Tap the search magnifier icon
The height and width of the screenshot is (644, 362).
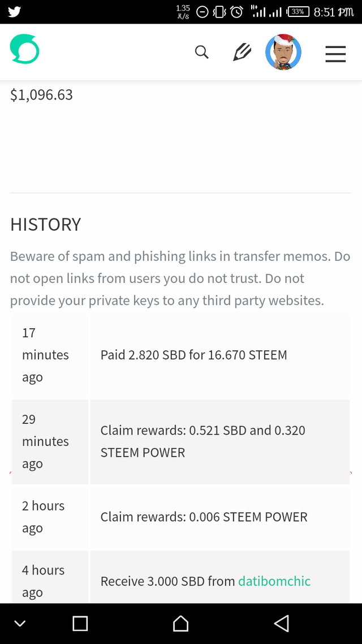(201, 53)
